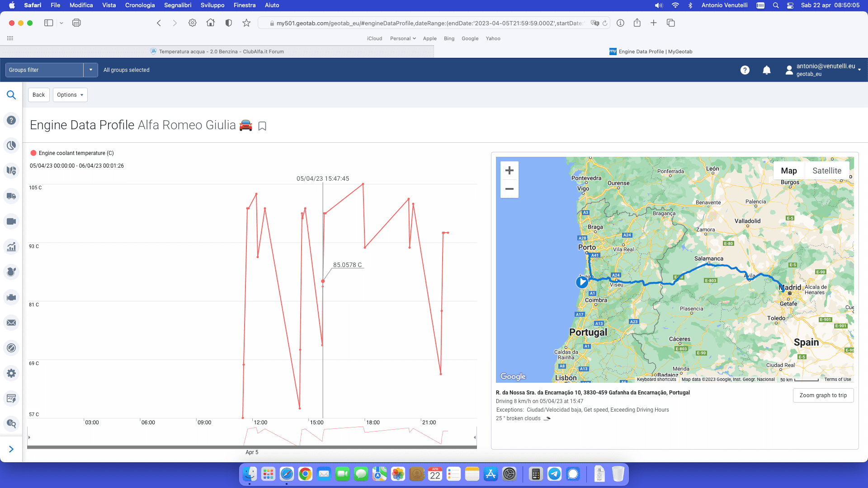Image resolution: width=868 pixels, height=488 pixels.
Task: Zoom in the map with plus
Action: point(509,171)
